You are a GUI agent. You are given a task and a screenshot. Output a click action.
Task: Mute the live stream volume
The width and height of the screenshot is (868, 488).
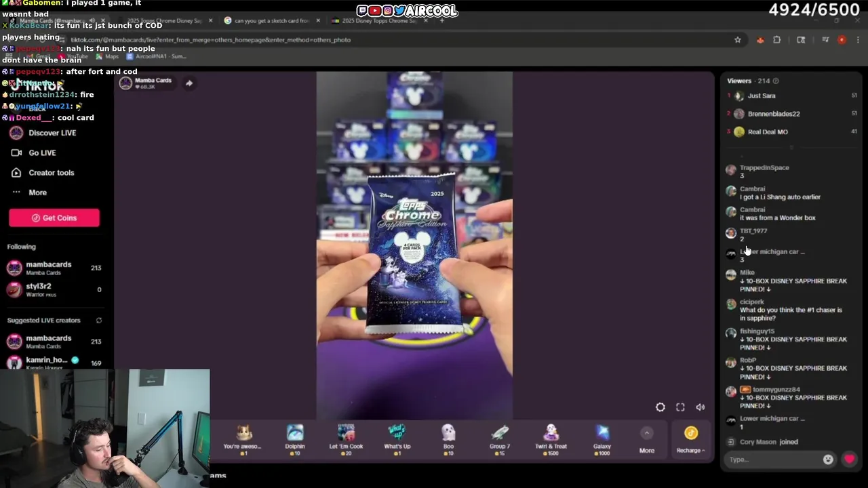coord(701,407)
